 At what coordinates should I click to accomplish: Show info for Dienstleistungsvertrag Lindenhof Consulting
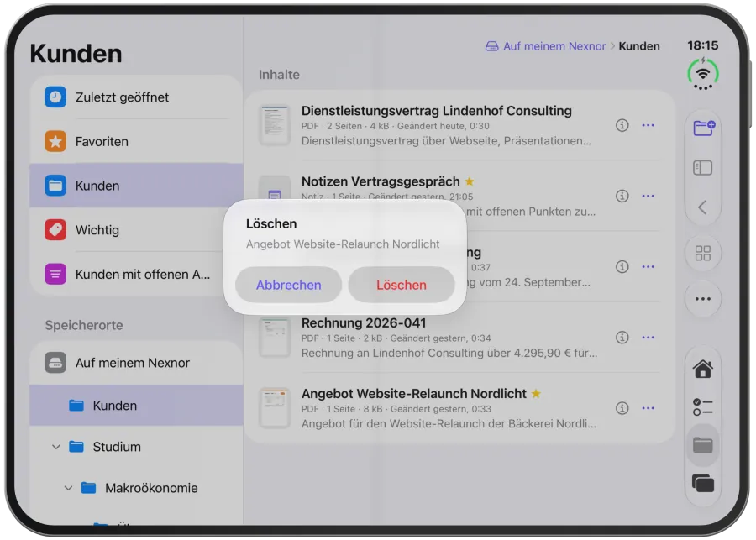tap(622, 125)
